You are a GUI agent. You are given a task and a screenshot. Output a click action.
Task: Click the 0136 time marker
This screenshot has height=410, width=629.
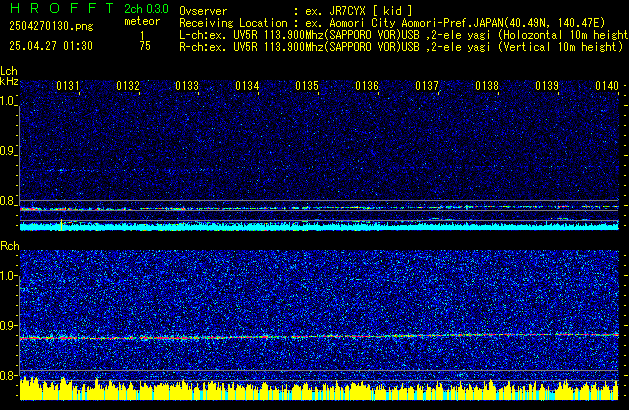[x=367, y=86]
